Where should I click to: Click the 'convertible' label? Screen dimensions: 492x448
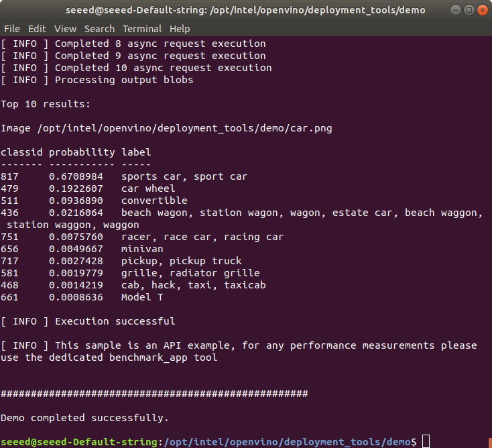tap(154, 201)
